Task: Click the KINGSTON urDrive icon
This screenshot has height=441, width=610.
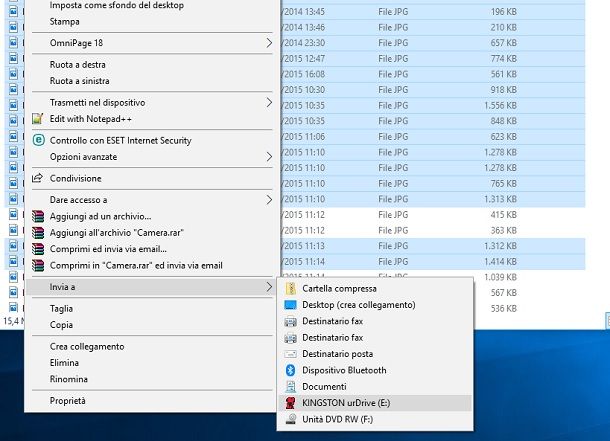Action: tap(291, 403)
